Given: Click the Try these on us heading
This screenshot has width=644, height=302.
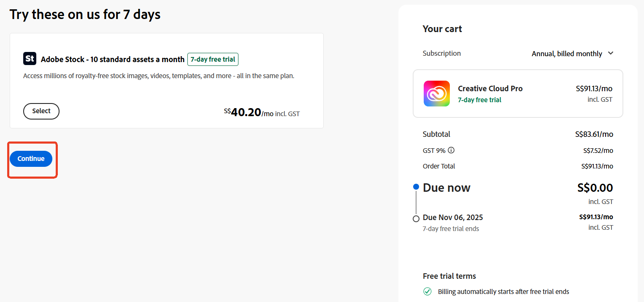Looking at the screenshot, I should tap(85, 14).
